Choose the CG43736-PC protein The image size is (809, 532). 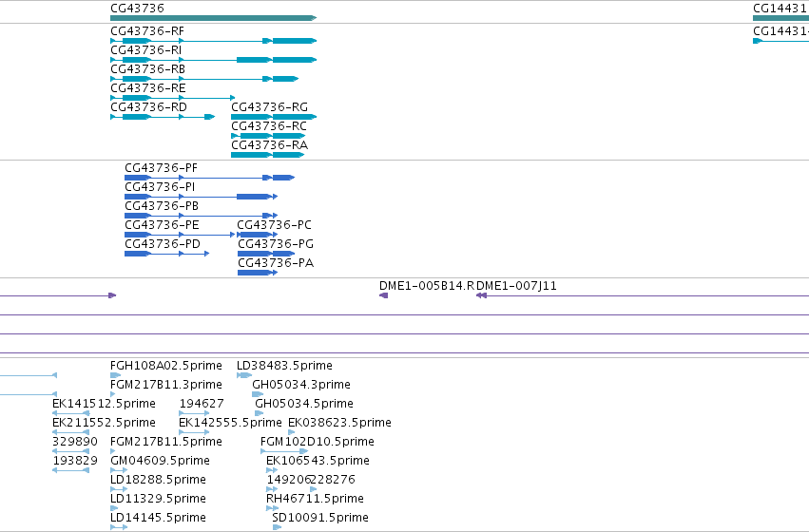(275, 226)
